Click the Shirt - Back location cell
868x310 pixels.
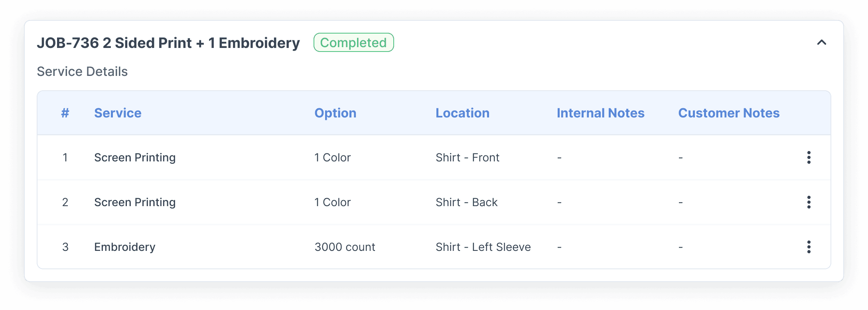click(466, 202)
